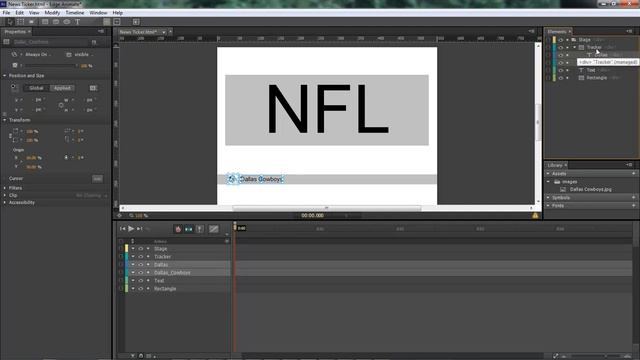Click the playhead marker at 0:00

pos(235,227)
